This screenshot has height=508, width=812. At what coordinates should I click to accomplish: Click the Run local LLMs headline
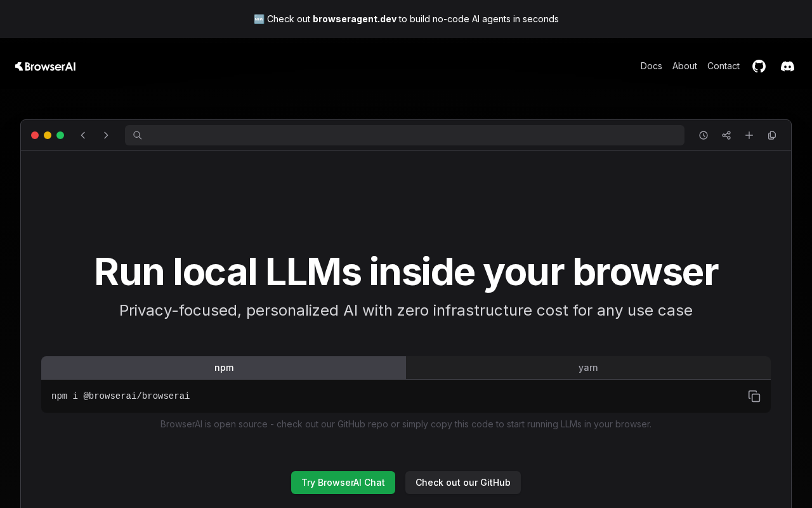click(406, 272)
